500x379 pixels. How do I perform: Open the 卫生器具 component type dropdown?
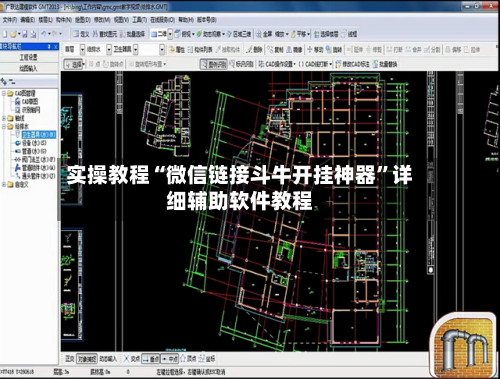click(136, 50)
